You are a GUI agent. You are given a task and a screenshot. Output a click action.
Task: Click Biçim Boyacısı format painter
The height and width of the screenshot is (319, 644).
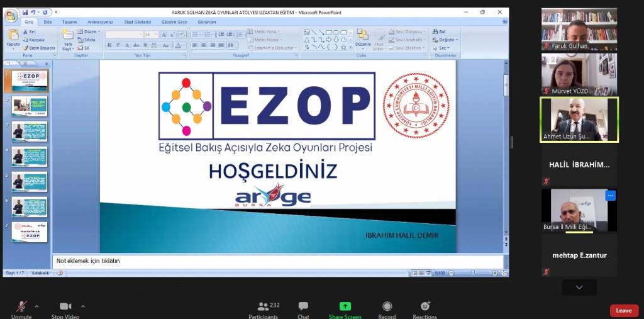(x=39, y=48)
